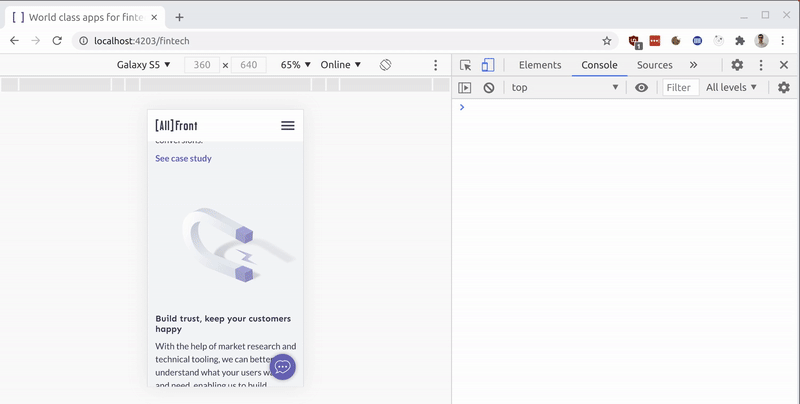The height and width of the screenshot is (404, 800).
Task: Rotate the device viewport
Action: (x=385, y=65)
